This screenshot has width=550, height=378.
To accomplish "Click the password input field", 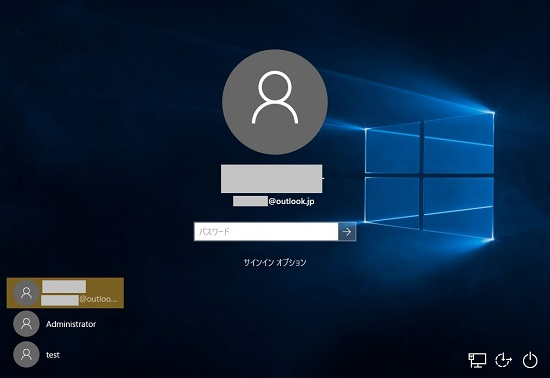I will click(266, 231).
